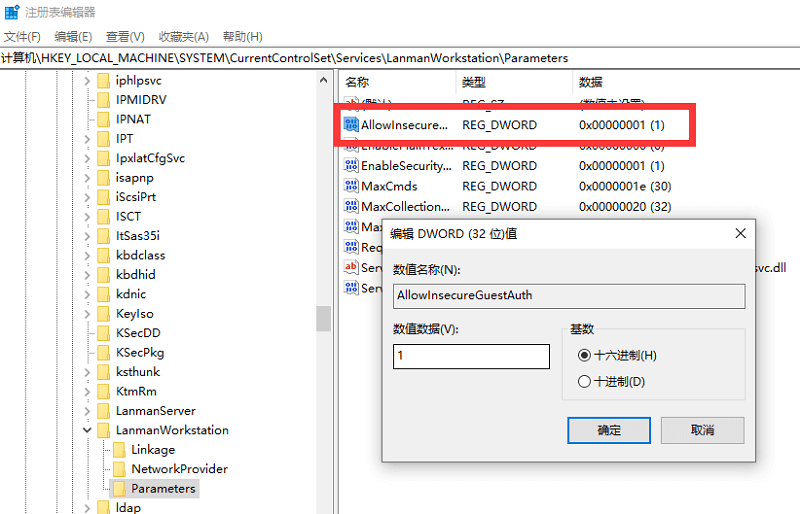Click the Registry Editor app icon in title bar

click(11, 11)
